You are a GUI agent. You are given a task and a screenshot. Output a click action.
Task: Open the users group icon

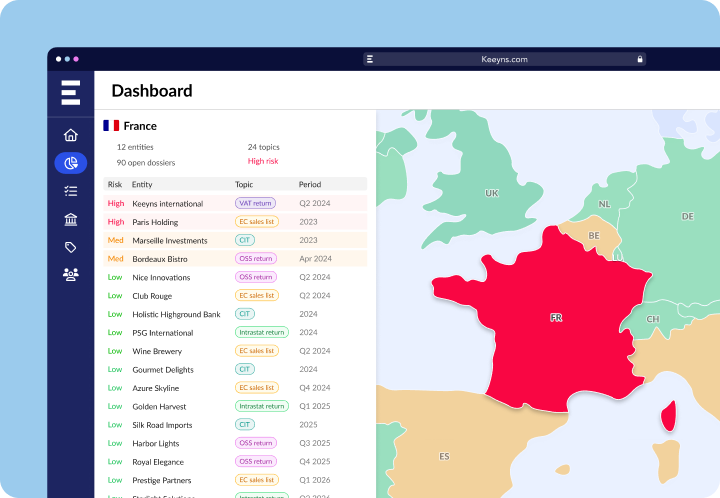coord(70,274)
